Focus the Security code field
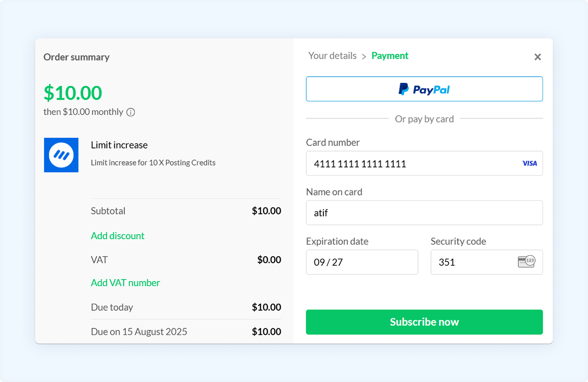The image size is (588, 382). pos(487,262)
